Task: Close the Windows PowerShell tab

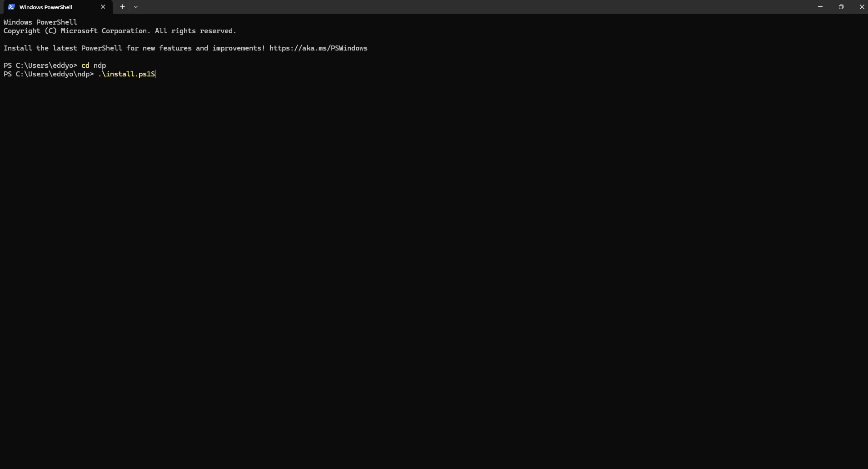Action: pos(103,7)
